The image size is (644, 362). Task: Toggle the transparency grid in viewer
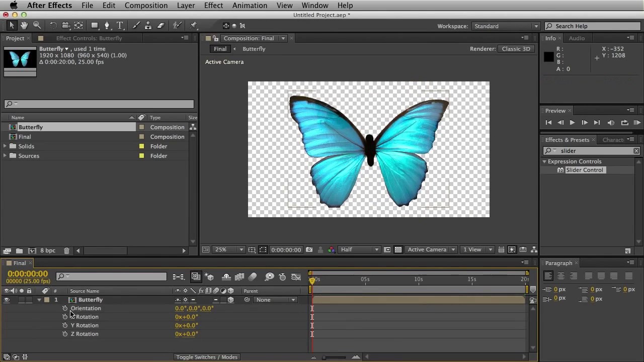[x=398, y=249]
